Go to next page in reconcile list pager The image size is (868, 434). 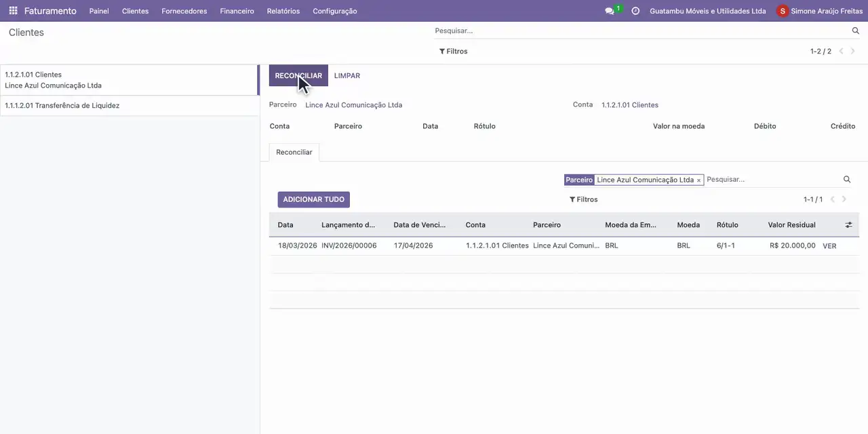(x=844, y=199)
